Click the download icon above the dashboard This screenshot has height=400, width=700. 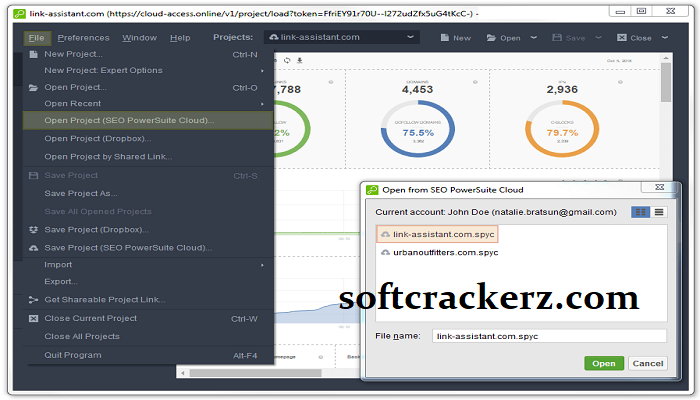300,60
